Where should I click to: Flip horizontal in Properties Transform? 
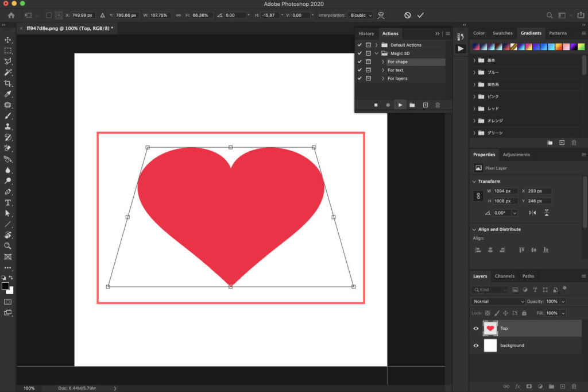coord(532,213)
